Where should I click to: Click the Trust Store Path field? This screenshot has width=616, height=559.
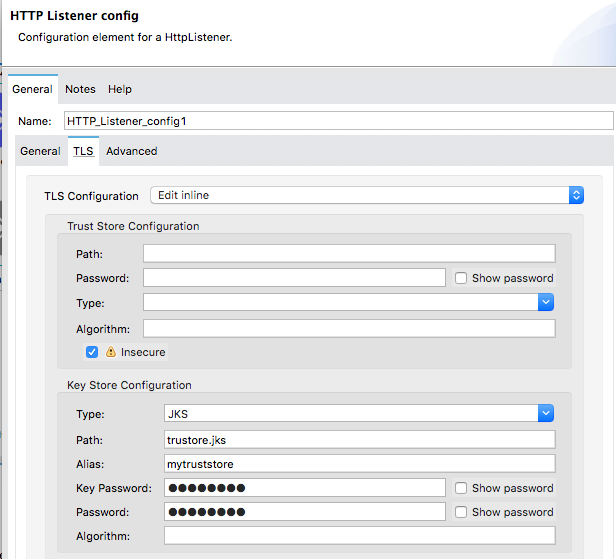348,254
